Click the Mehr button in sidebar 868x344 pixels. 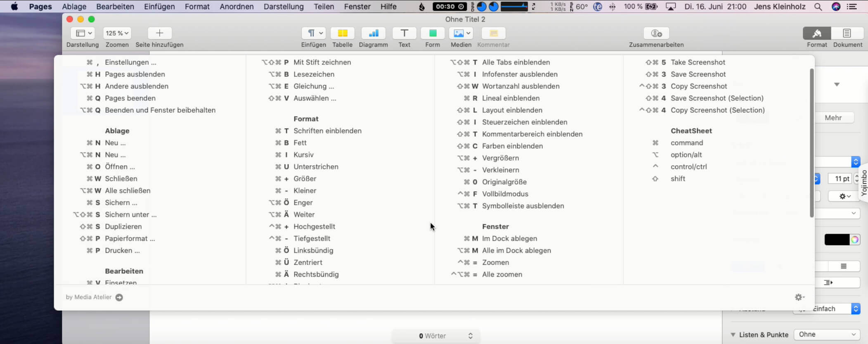pos(833,118)
